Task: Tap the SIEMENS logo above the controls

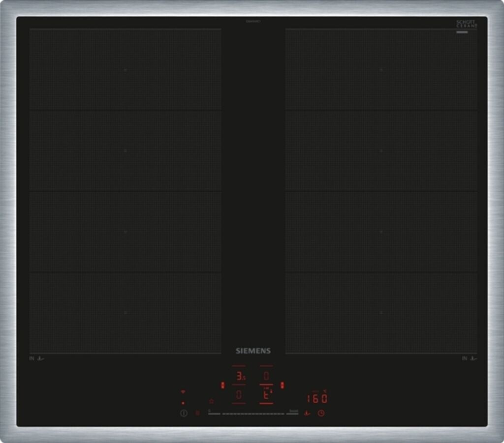Action: click(252, 351)
